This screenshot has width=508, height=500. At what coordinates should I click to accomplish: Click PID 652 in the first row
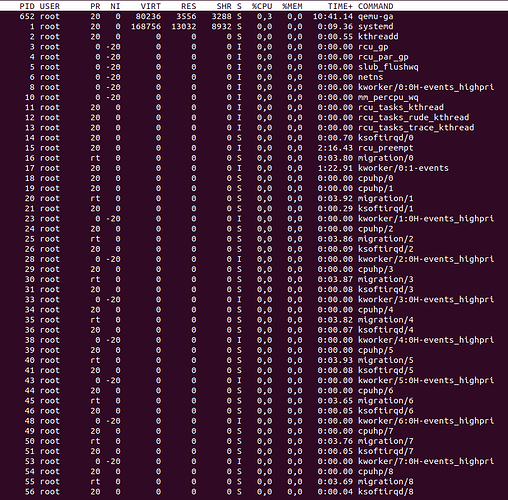[x=27, y=16]
